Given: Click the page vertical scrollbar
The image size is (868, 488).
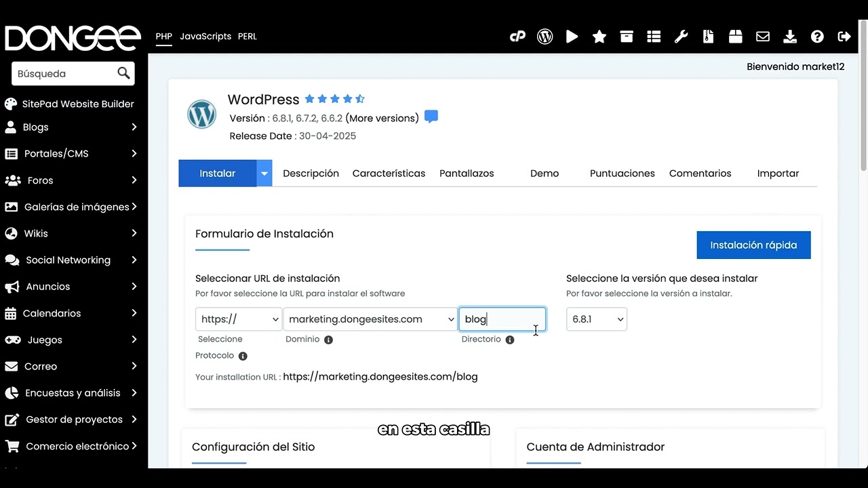Looking at the screenshot, I should point(863,95).
